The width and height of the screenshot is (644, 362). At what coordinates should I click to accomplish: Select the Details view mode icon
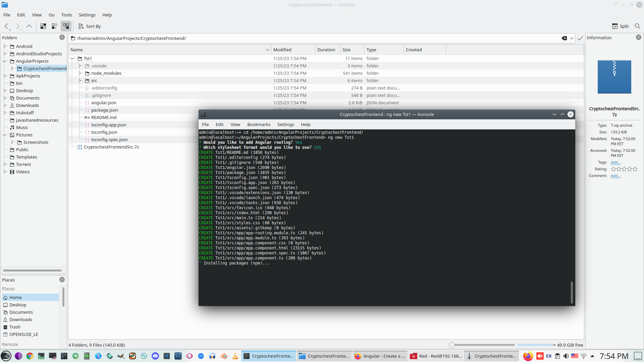pos(66,26)
